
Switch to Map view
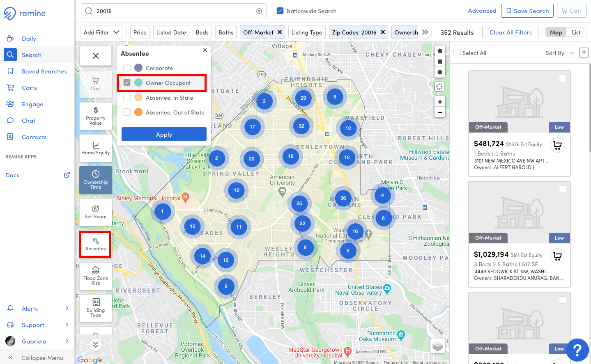(556, 32)
